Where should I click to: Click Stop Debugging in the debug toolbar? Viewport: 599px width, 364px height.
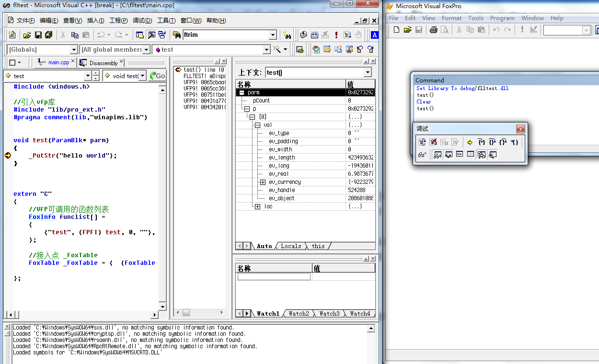tap(433, 142)
